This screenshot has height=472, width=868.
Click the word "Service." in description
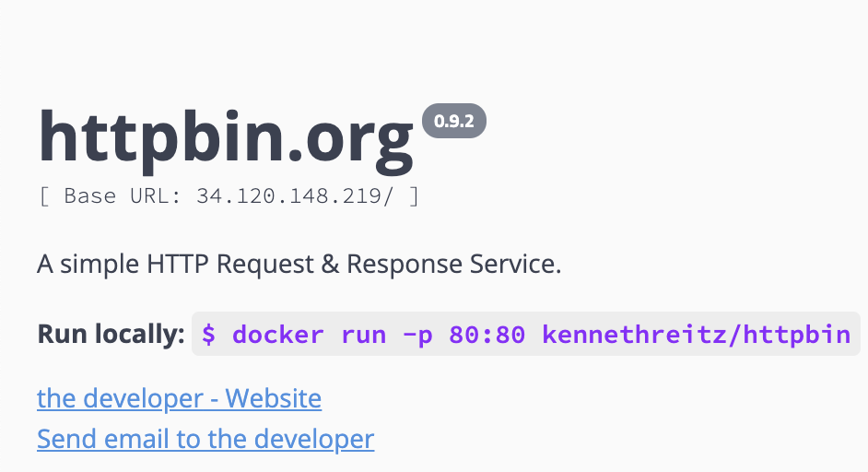point(518,265)
